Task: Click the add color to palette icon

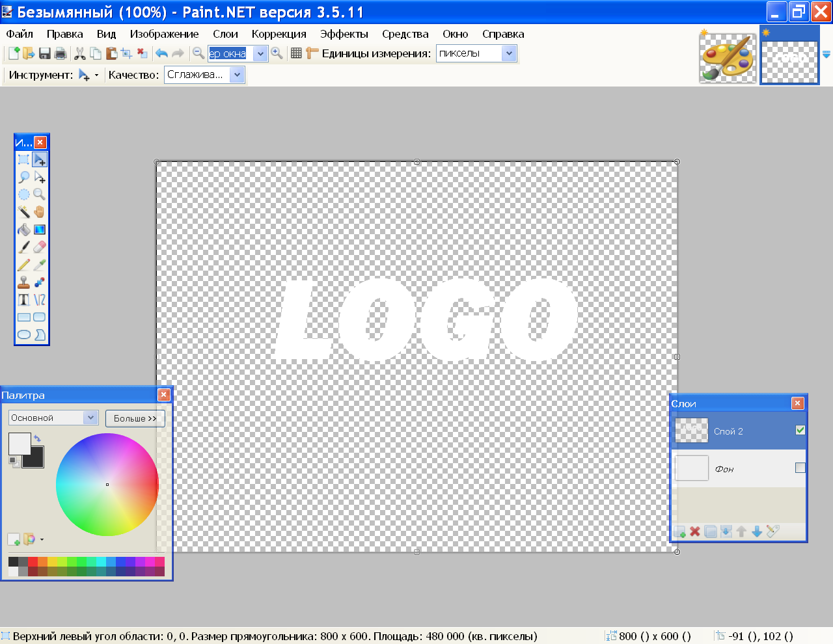Action: pos(14,539)
